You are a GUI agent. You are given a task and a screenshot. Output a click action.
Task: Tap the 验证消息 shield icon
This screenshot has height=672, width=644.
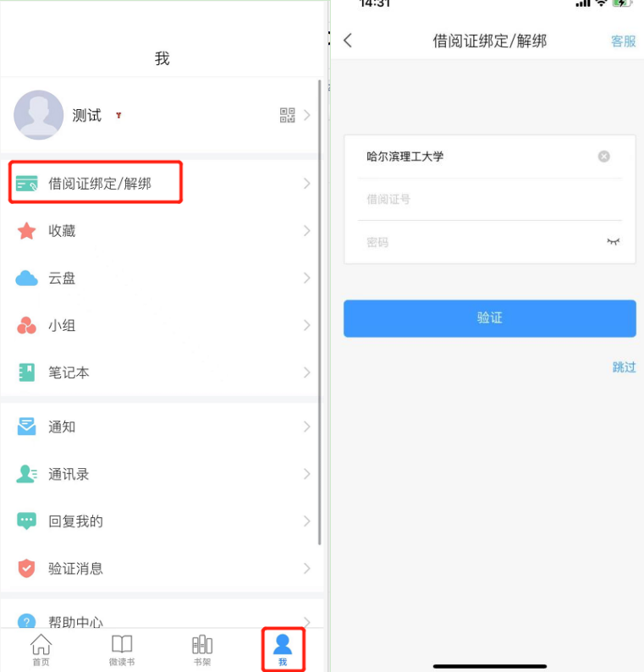[26, 568]
